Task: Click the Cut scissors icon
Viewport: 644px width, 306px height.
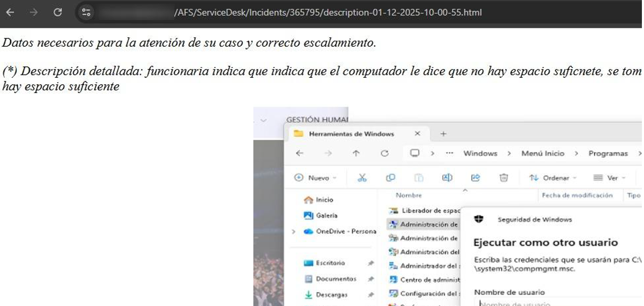Action: 362,178
